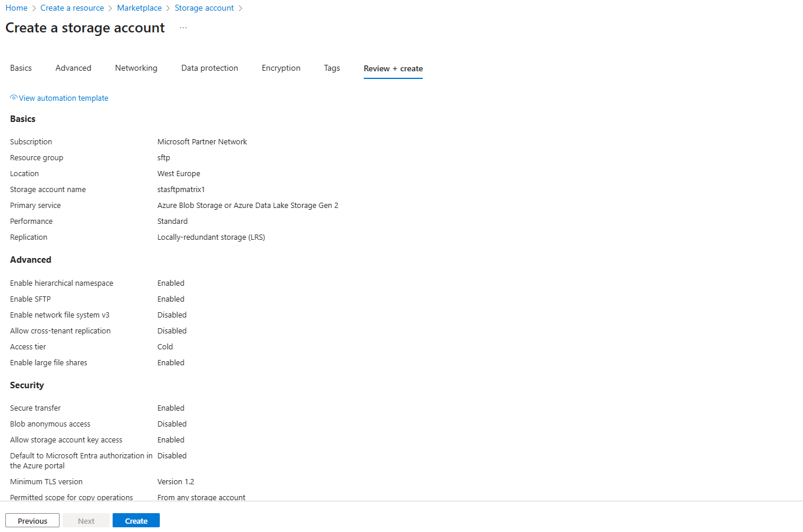The height and width of the screenshot is (532, 803).
Task: Click the Create a storage account title
Action: (85, 28)
